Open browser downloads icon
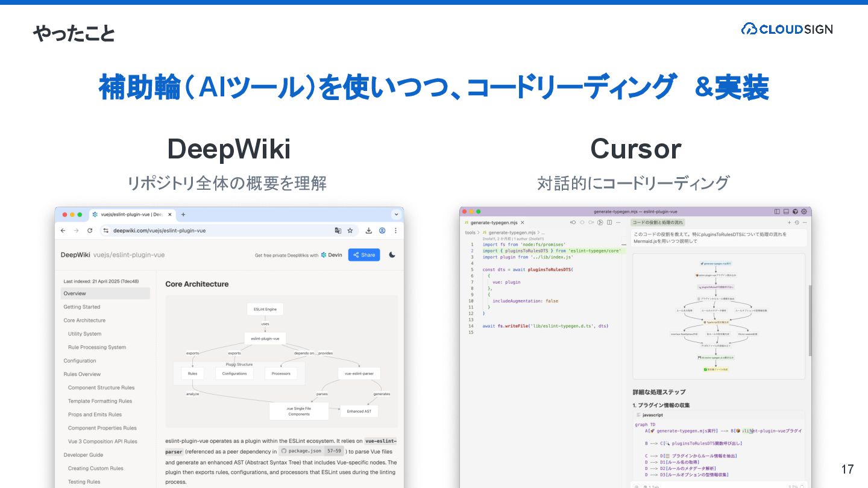This screenshot has height=488, width=868. 369,230
